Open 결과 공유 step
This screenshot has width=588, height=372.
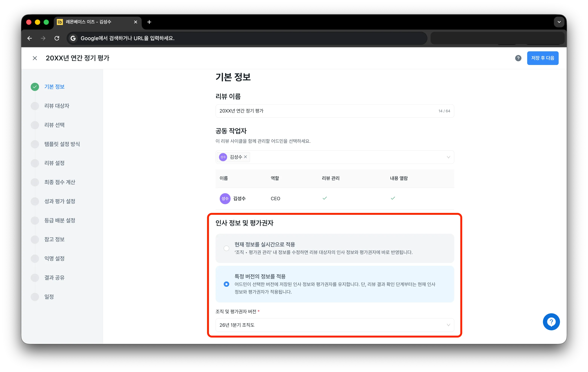point(54,278)
